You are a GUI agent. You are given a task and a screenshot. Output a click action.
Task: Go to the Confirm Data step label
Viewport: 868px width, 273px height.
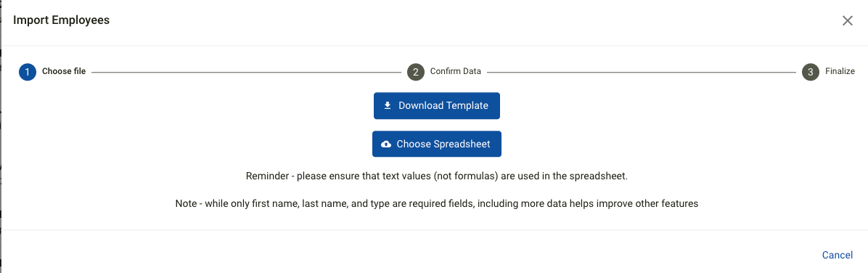tap(456, 71)
